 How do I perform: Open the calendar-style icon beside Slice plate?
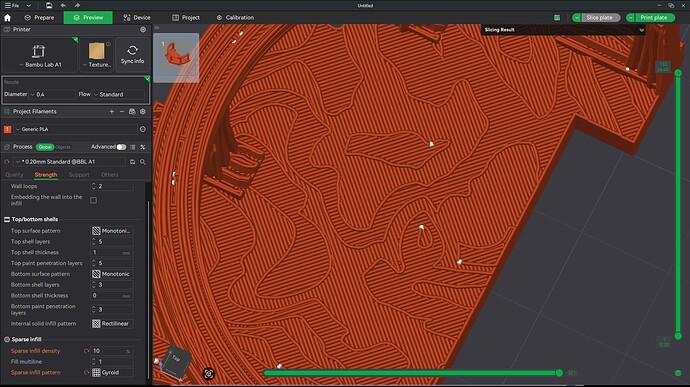(557, 18)
